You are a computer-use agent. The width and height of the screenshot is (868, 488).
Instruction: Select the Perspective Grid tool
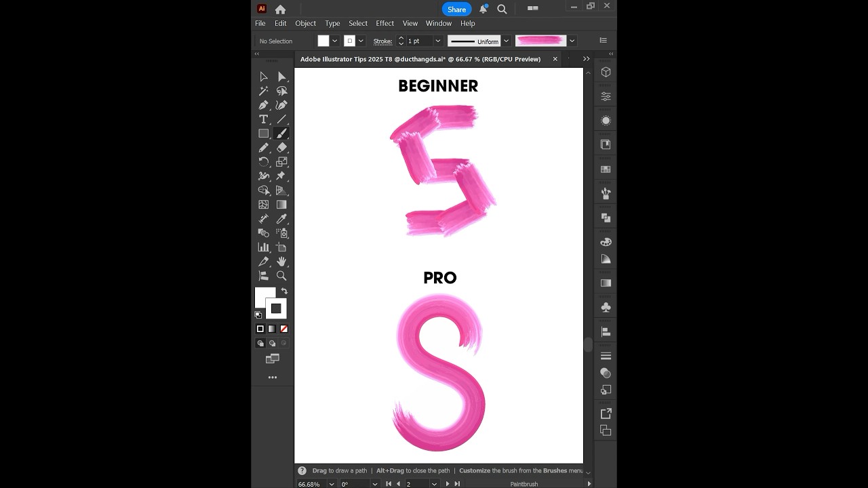pos(281,190)
